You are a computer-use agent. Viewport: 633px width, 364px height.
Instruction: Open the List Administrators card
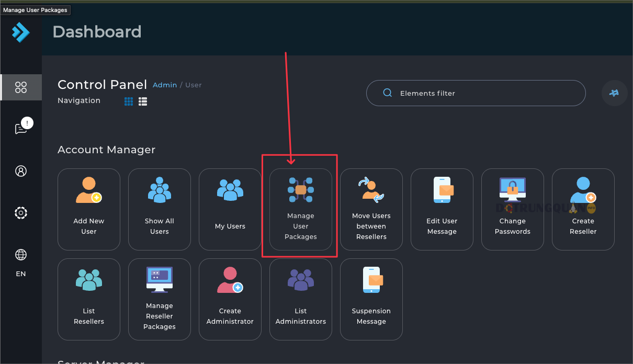coord(301,299)
